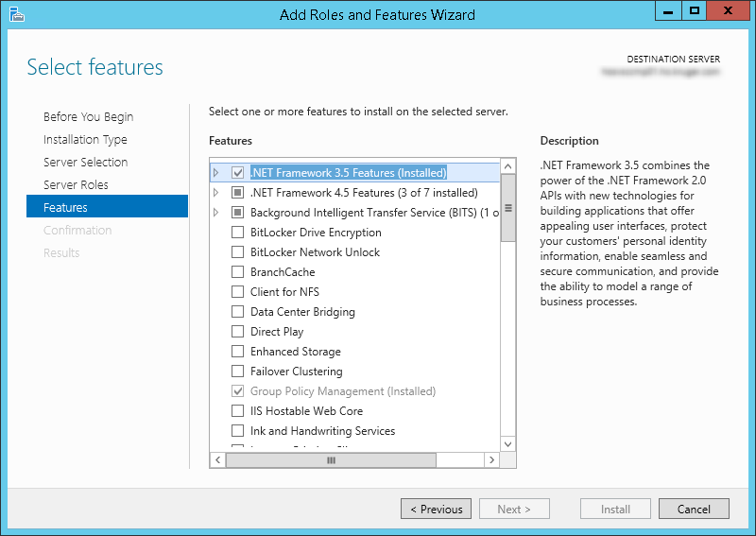Click the Results step

pyautogui.click(x=61, y=252)
